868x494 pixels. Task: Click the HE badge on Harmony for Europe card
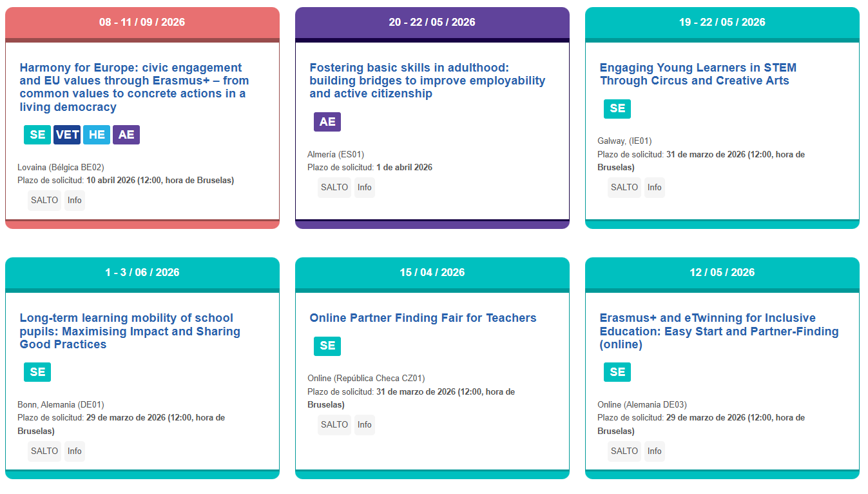[97, 135]
